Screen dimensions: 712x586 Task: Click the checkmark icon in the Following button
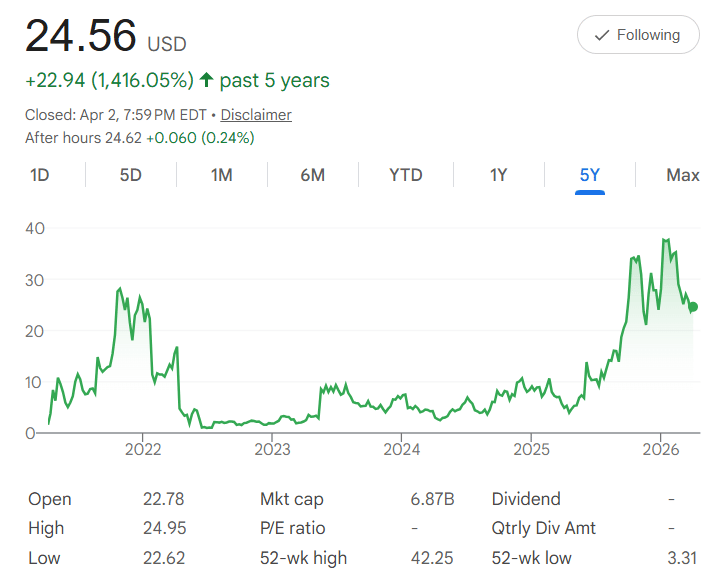tap(602, 35)
